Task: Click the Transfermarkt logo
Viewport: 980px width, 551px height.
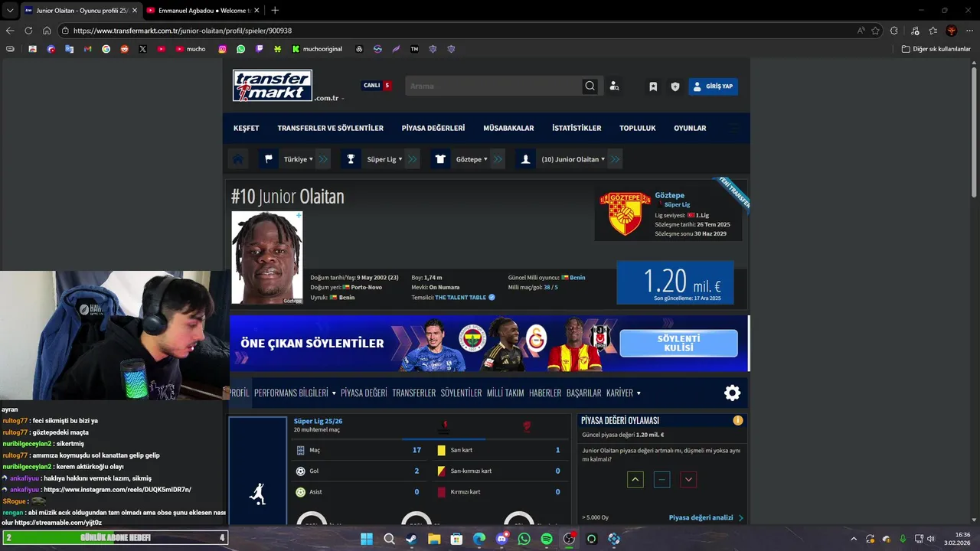Action: (x=273, y=86)
